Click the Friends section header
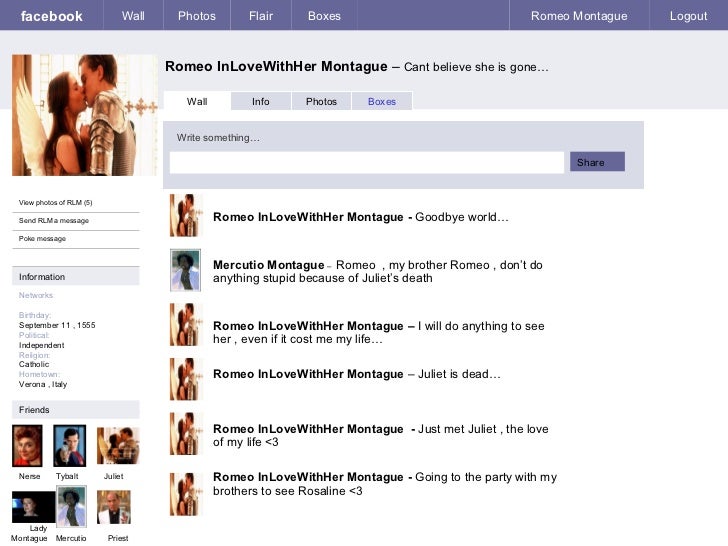The width and height of the screenshot is (728, 546). (76, 410)
